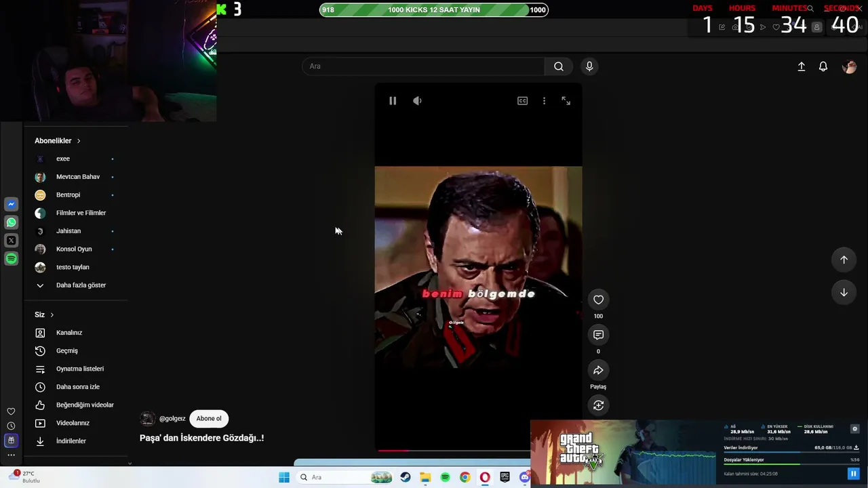Click the Windows taskbar Ara search box
The image size is (868, 488).
coord(345,477)
